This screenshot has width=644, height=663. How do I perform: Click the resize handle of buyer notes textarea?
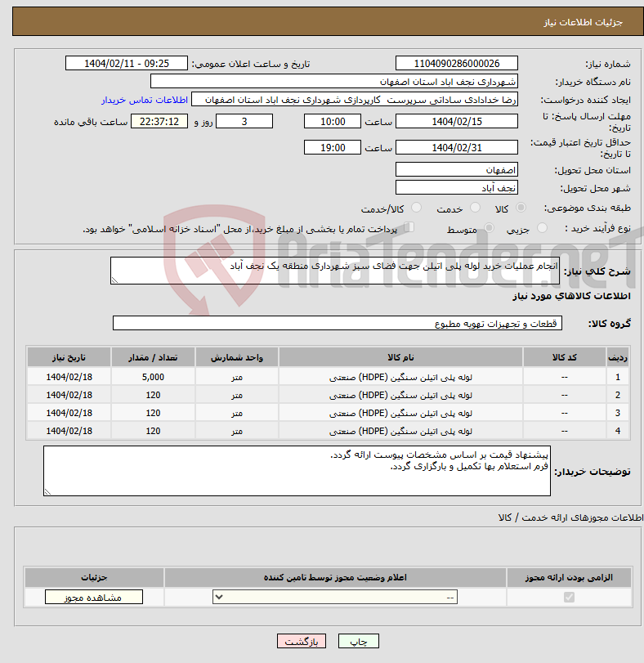click(x=47, y=491)
